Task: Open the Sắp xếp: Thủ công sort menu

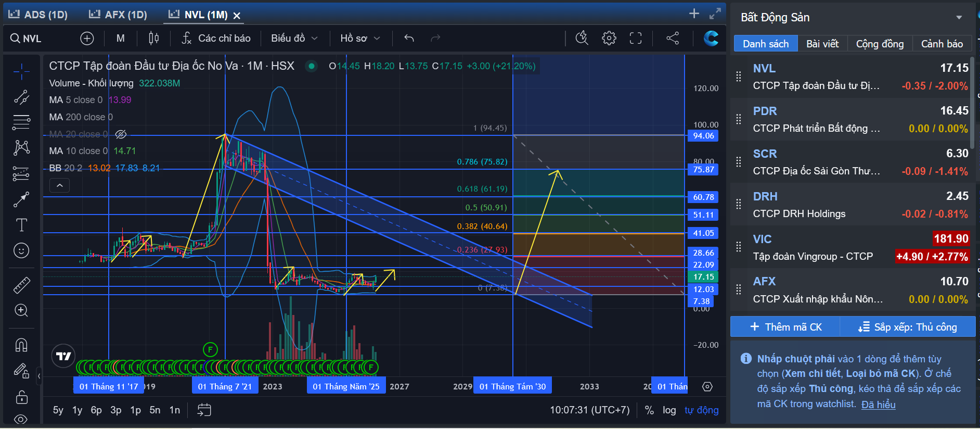Action: pyautogui.click(x=908, y=327)
